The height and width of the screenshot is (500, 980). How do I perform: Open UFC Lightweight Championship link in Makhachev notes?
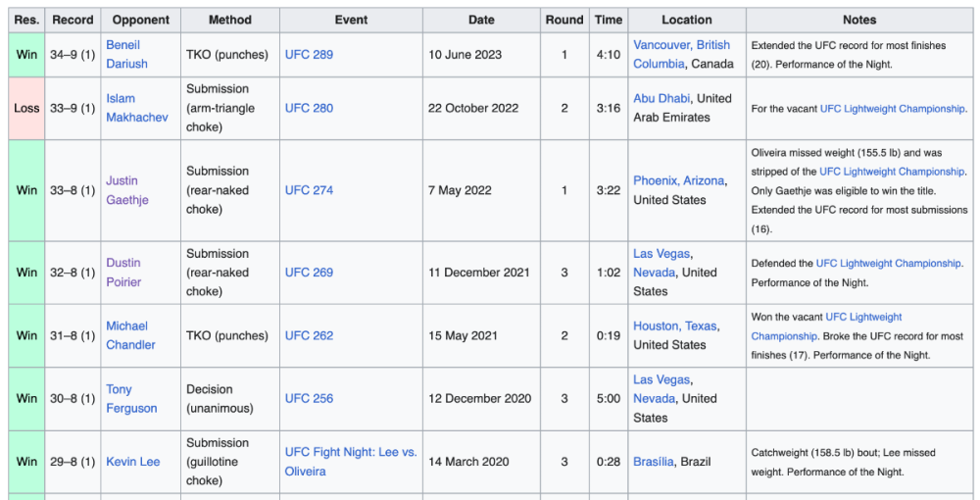point(893,109)
